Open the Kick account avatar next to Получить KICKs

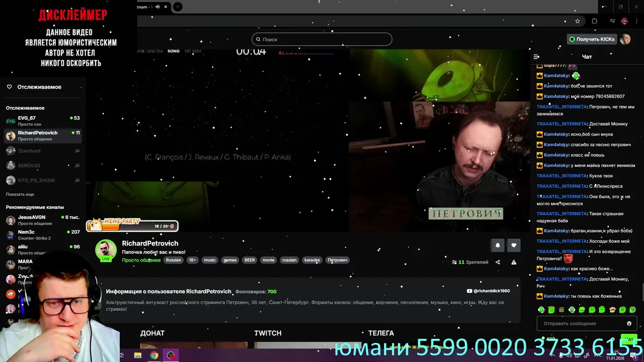625,39
